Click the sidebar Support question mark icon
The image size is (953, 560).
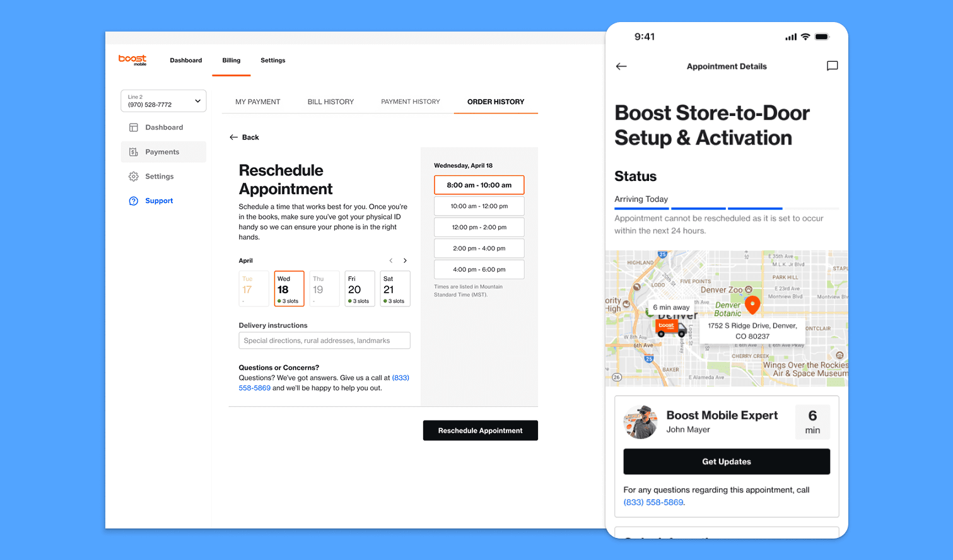tap(134, 201)
